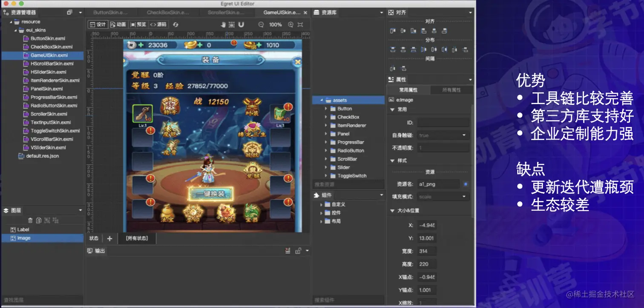The width and height of the screenshot is (644, 308).
Task: Click the restore-window icon in 资源管理器 header
Action: pyautogui.click(x=69, y=12)
